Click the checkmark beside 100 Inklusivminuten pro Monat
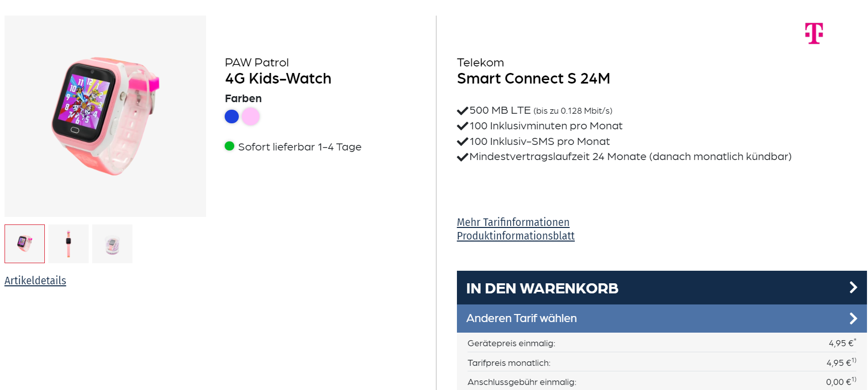The width and height of the screenshot is (868, 390). coord(462,126)
